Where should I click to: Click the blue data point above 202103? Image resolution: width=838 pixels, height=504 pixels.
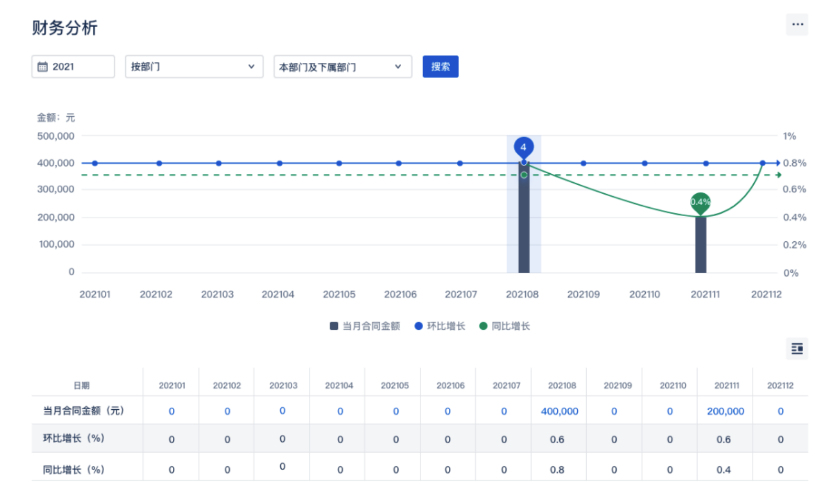point(218,163)
